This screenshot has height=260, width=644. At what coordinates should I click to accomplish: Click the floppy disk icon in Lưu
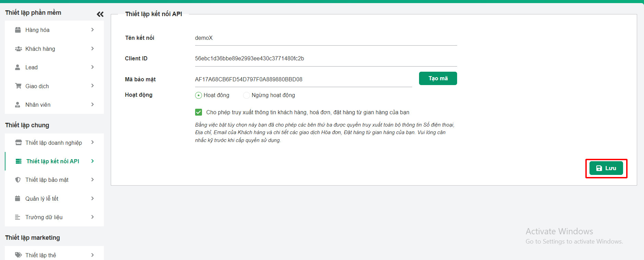[x=599, y=168]
